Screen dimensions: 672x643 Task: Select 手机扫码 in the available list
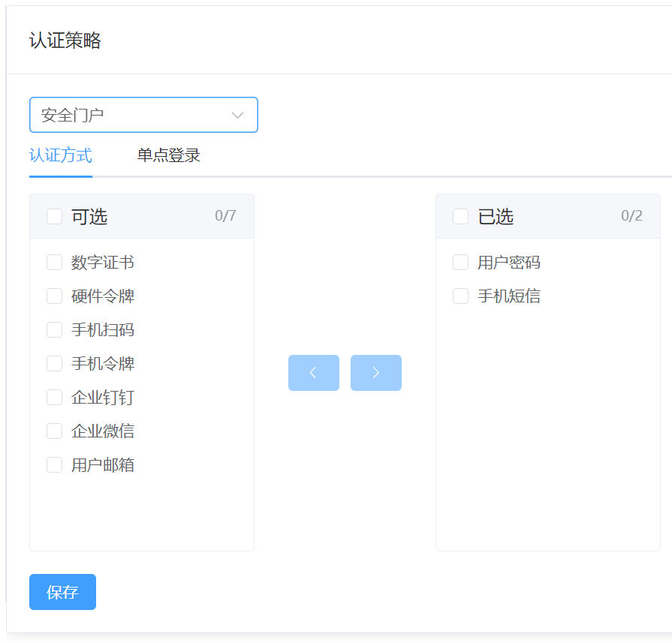pyautogui.click(x=53, y=329)
